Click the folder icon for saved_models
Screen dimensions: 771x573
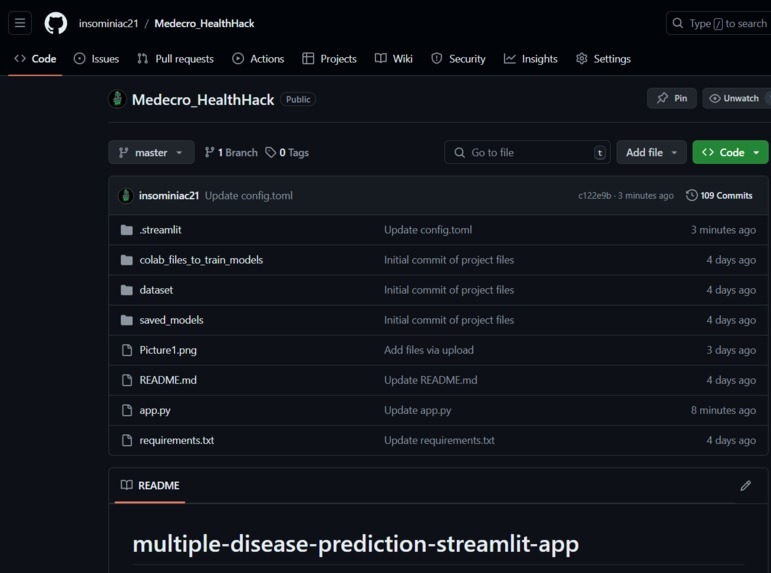pyautogui.click(x=127, y=320)
